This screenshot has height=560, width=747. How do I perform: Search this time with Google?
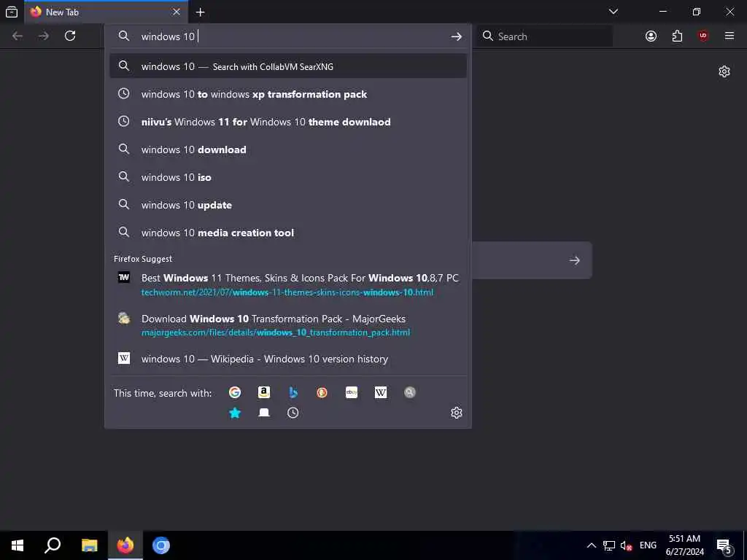235,392
